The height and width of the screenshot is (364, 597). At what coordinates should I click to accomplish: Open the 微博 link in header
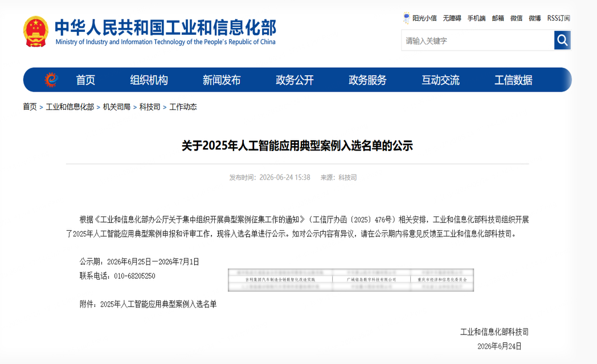[x=534, y=18]
